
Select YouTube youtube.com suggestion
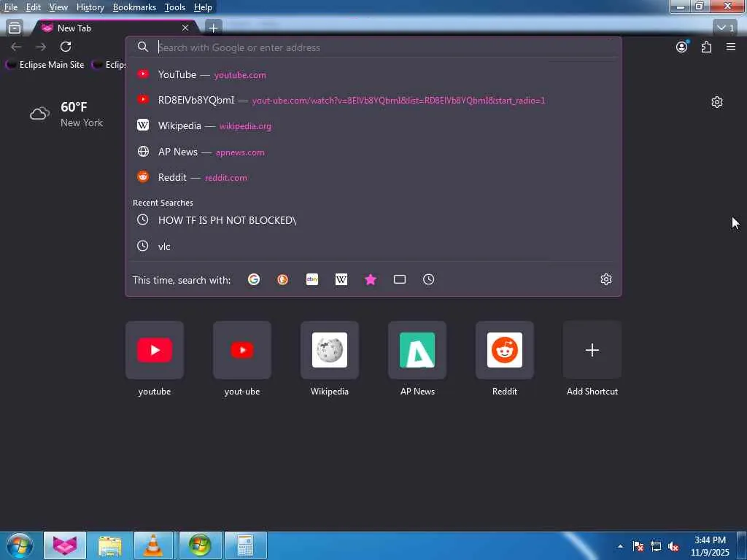[x=373, y=74]
